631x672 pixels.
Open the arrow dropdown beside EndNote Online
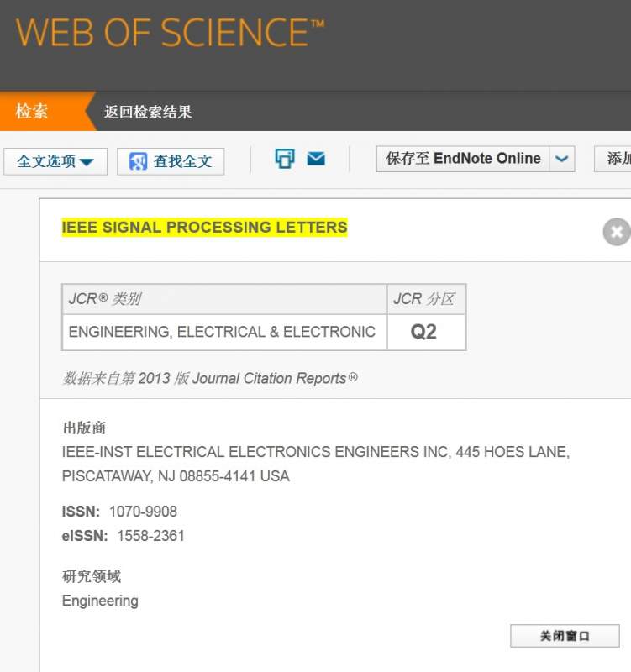(562, 159)
